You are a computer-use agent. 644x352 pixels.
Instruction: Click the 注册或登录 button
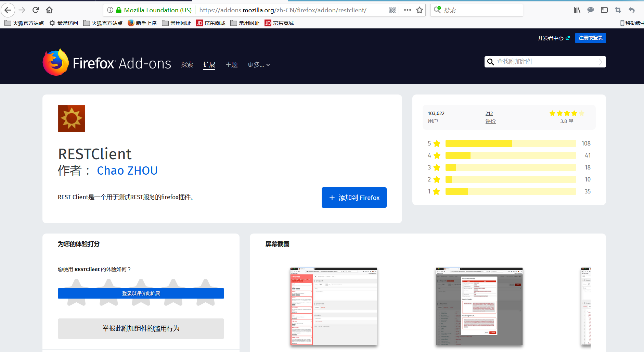(590, 38)
